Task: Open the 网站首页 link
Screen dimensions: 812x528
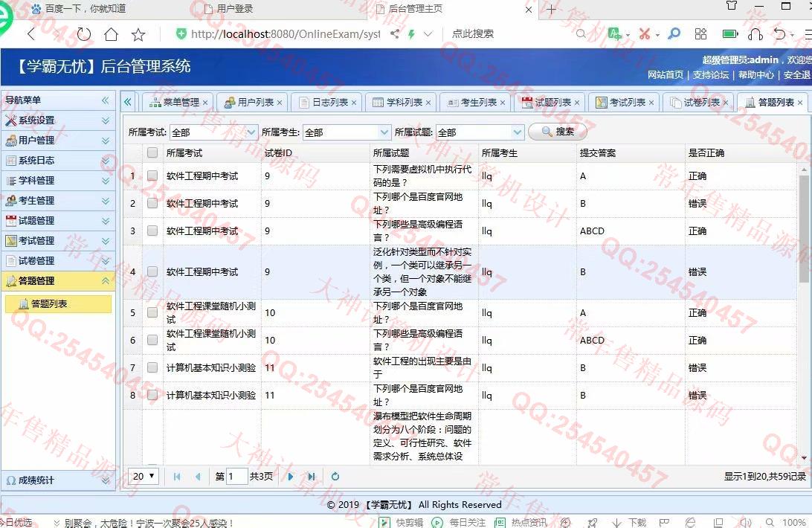Action: point(666,75)
